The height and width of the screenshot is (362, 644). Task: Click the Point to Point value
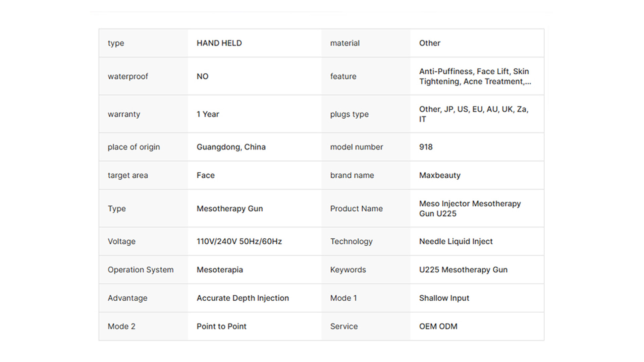[221, 326]
